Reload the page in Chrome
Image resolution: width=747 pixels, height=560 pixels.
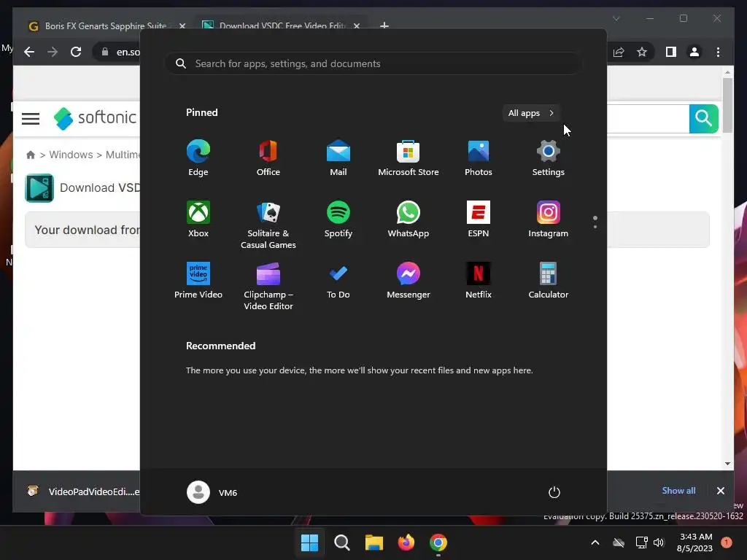pos(76,52)
